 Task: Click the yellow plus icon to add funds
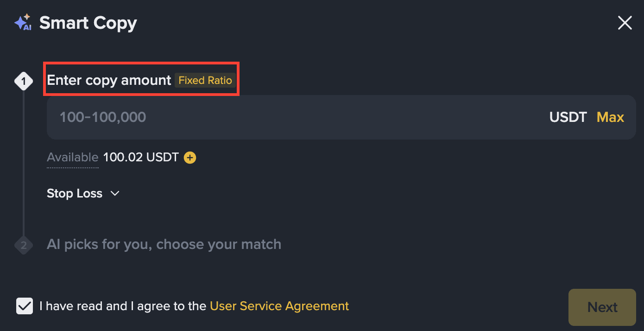coord(190,158)
